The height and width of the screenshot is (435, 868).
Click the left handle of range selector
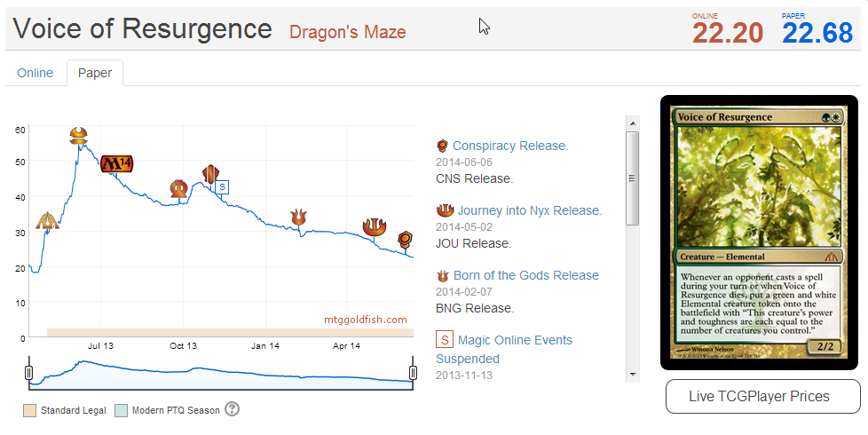[28, 372]
